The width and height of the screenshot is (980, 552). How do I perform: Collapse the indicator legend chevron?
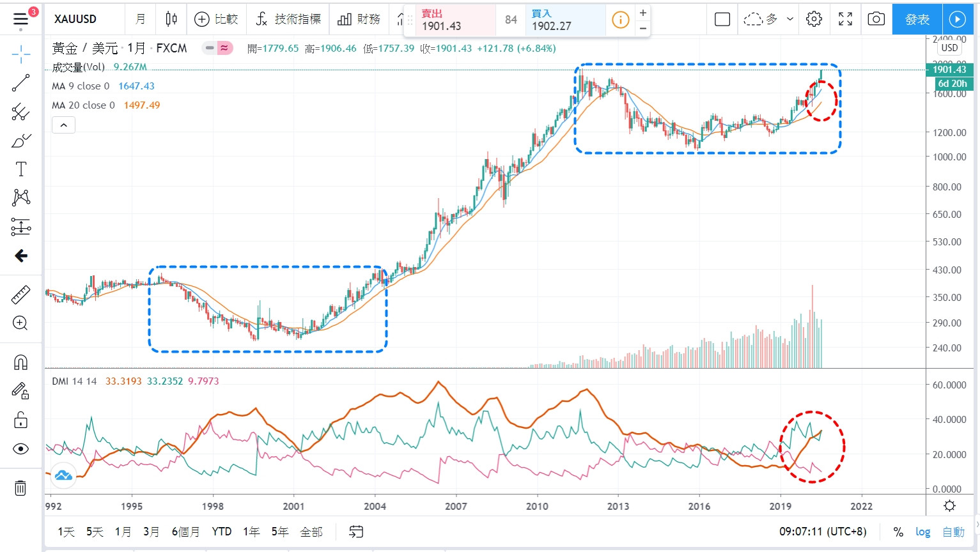(x=63, y=125)
